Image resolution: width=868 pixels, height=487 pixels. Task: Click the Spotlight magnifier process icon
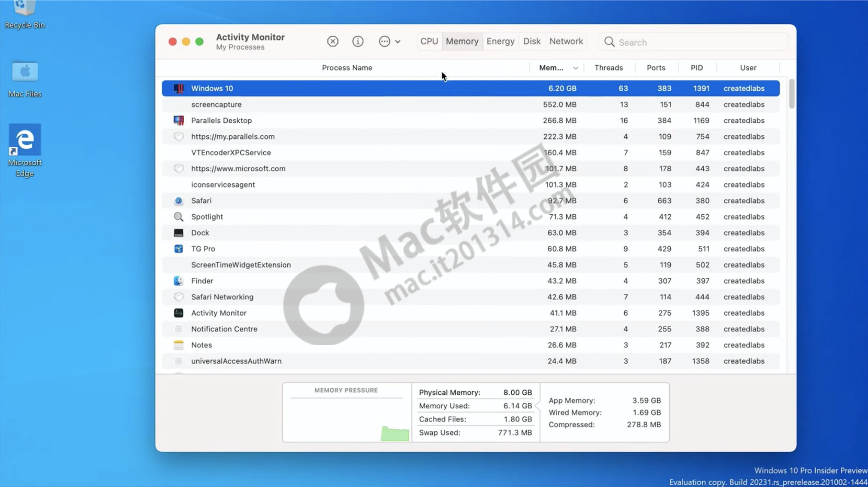179,217
